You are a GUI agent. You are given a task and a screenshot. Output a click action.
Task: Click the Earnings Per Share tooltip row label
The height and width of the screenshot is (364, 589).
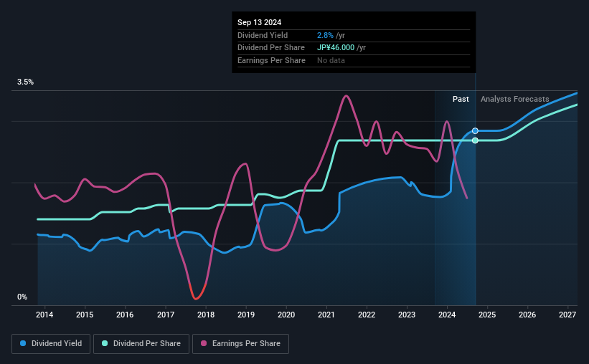click(271, 60)
